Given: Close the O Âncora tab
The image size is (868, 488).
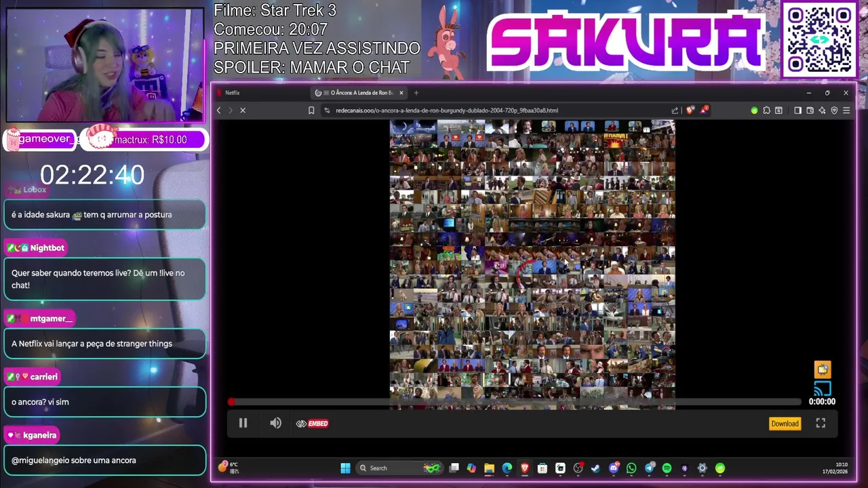Looking at the screenshot, I should [401, 93].
